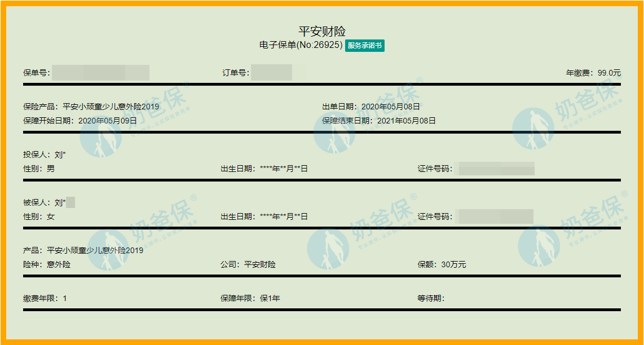This screenshot has height=345, width=644.
Task: Click the 险种: 意外险 text
Action: (x=47, y=264)
